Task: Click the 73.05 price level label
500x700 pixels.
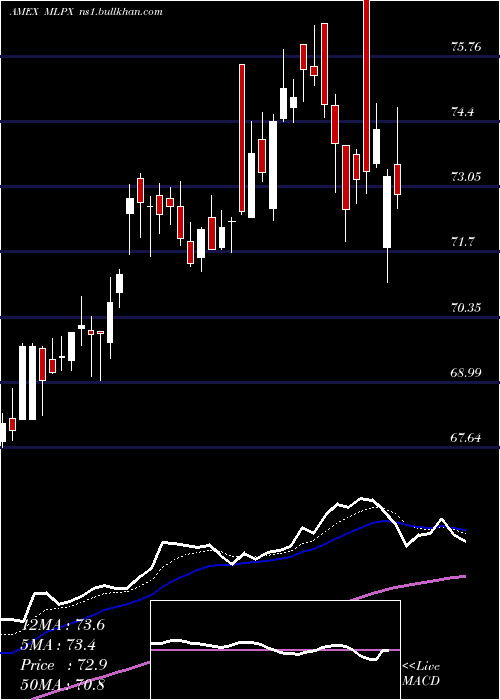Action: [x=466, y=177]
